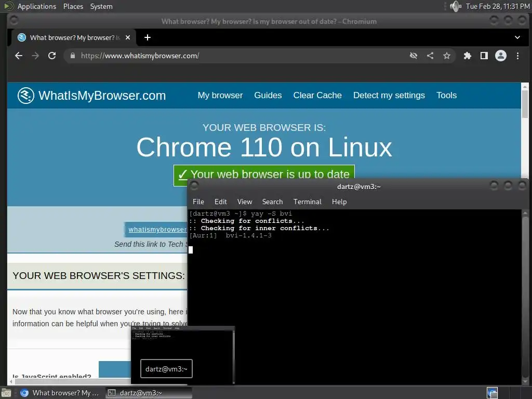Go back using the Chromium back arrow
The image size is (532, 399).
pos(19,56)
